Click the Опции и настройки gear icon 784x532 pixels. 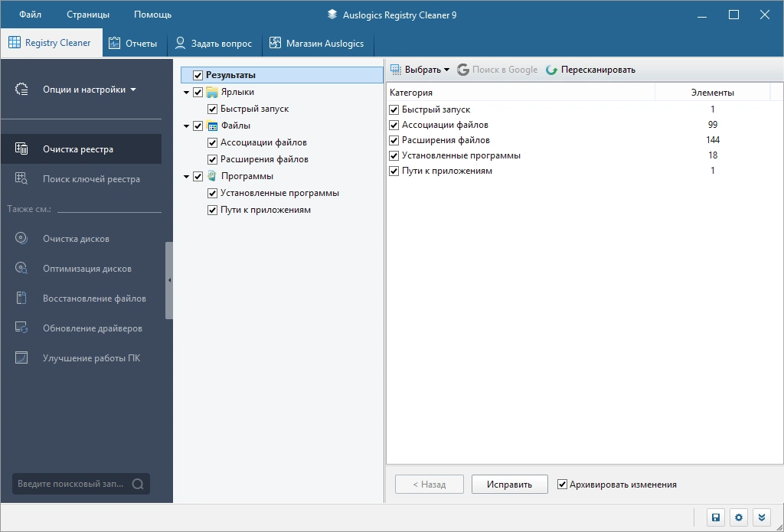(x=21, y=90)
